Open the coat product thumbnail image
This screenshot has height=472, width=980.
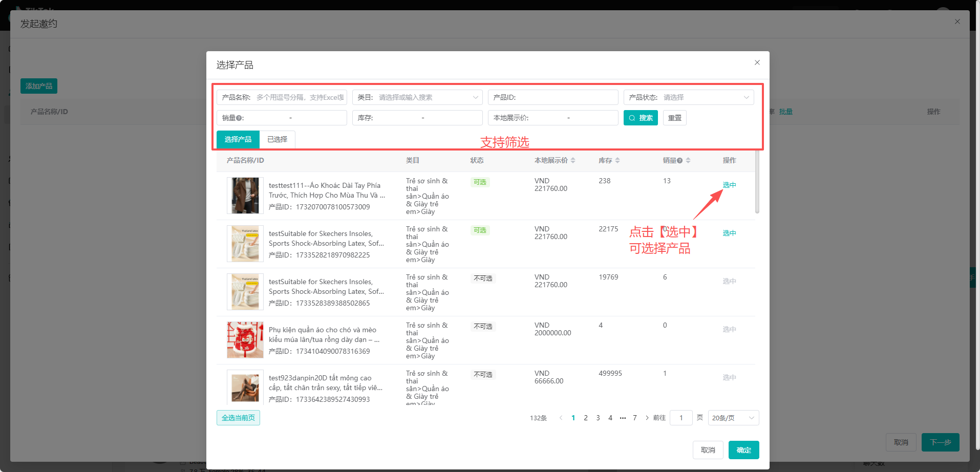[245, 196]
